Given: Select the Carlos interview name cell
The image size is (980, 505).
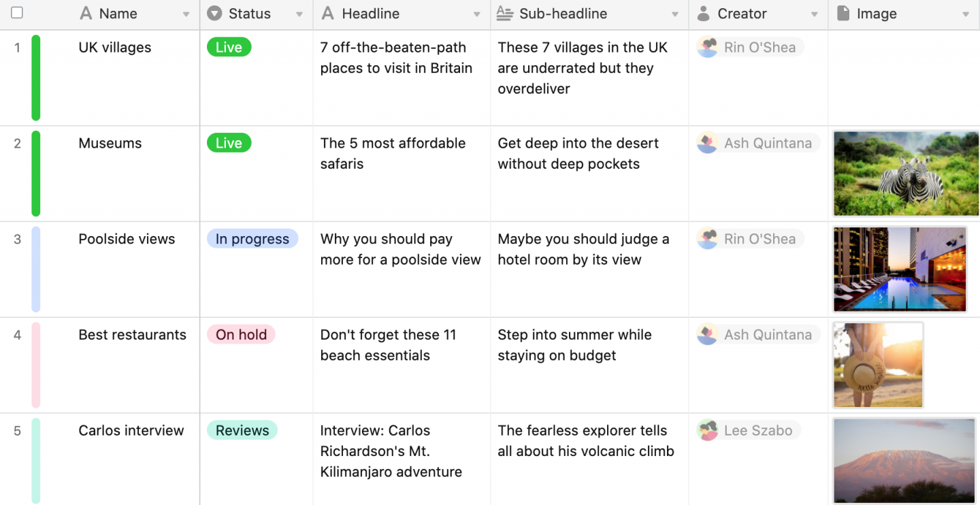Looking at the screenshot, I should (131, 431).
